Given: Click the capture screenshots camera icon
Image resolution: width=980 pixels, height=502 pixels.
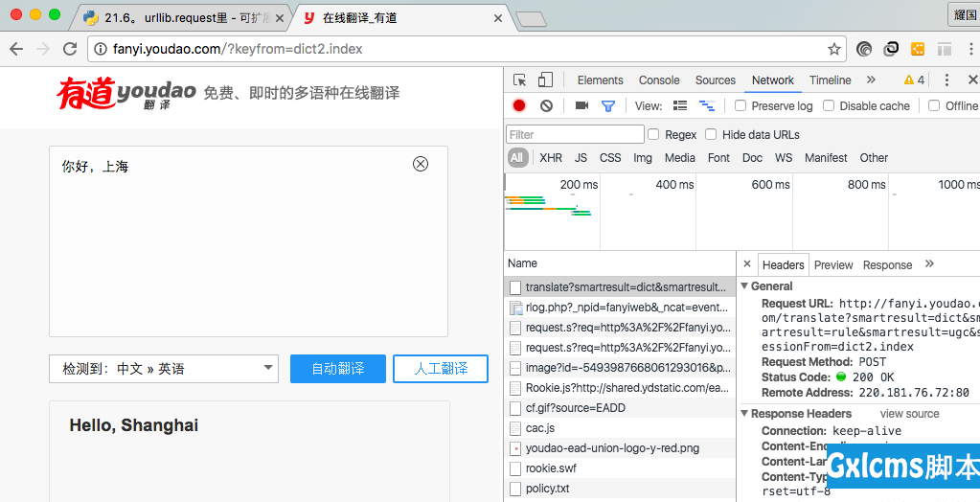Looking at the screenshot, I should coord(581,106).
